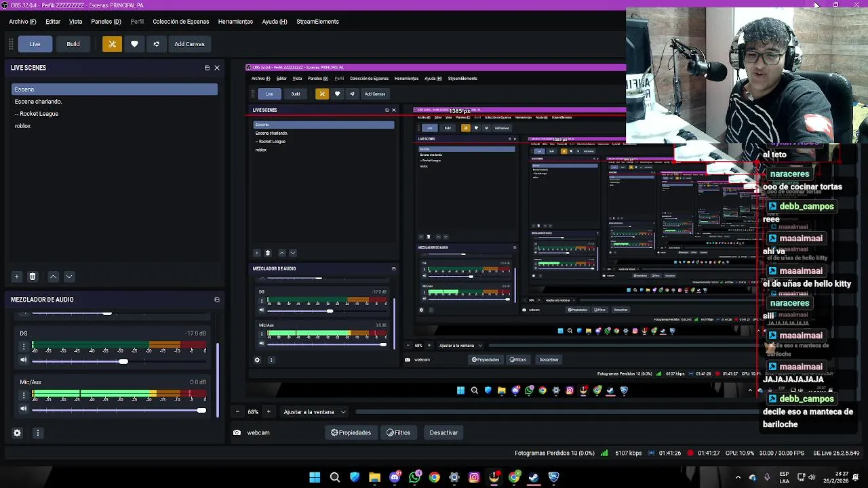Click the CPU: 10.9% status entry
The width and height of the screenshot is (868, 488).
click(739, 453)
